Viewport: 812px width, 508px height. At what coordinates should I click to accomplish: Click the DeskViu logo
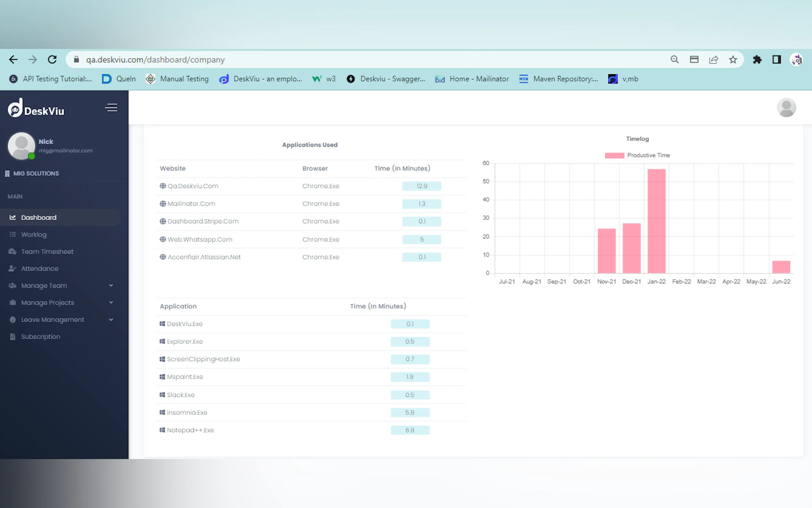[36, 108]
